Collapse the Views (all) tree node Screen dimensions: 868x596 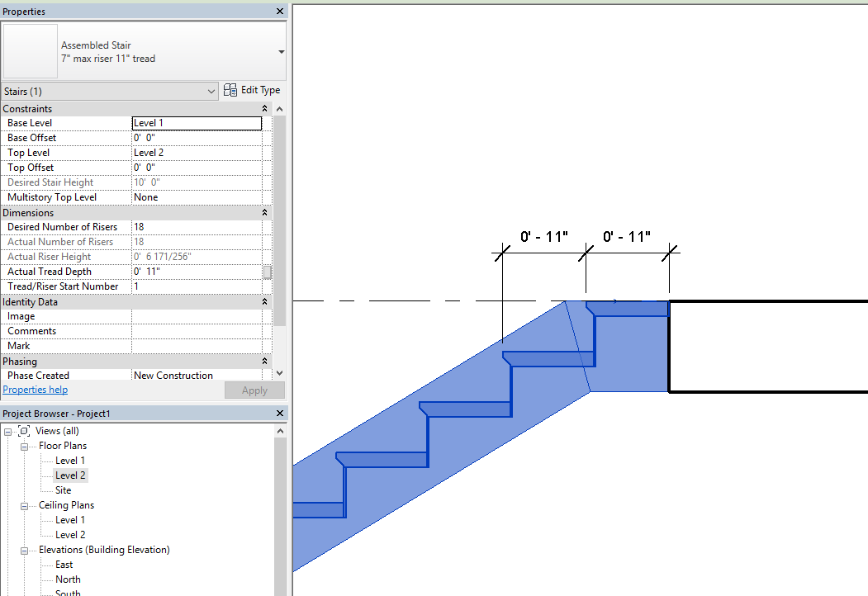(7, 431)
